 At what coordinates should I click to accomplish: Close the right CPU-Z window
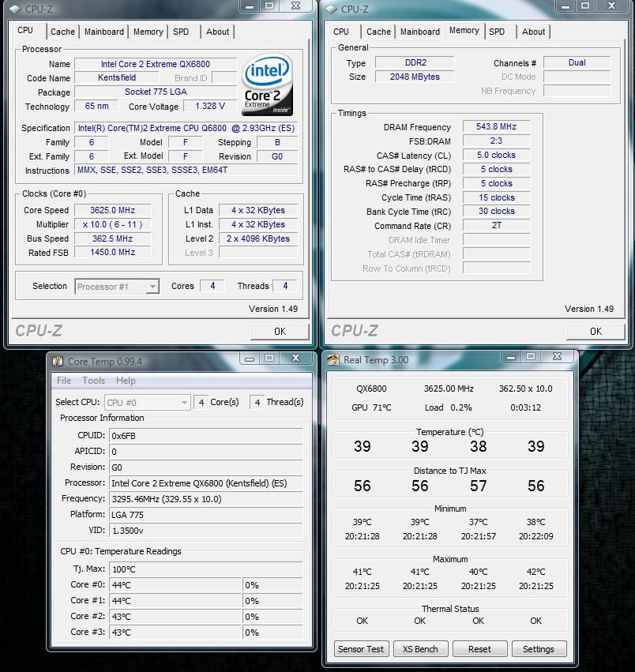tap(612, 6)
